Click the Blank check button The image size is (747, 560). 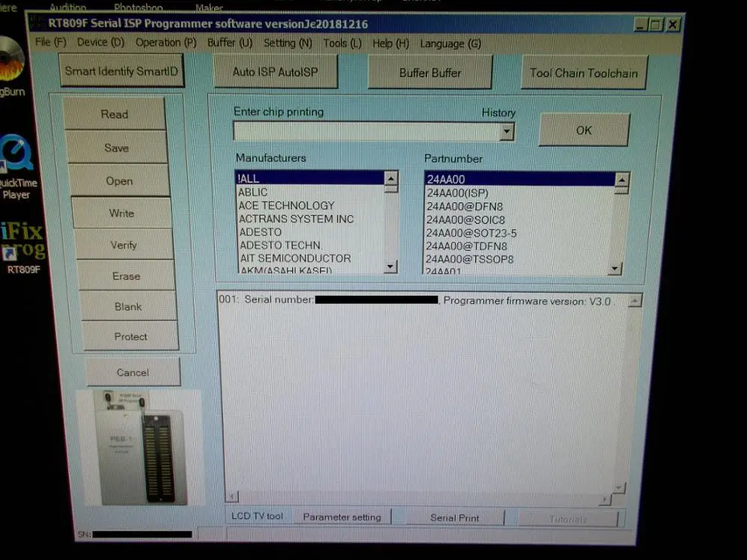128,306
